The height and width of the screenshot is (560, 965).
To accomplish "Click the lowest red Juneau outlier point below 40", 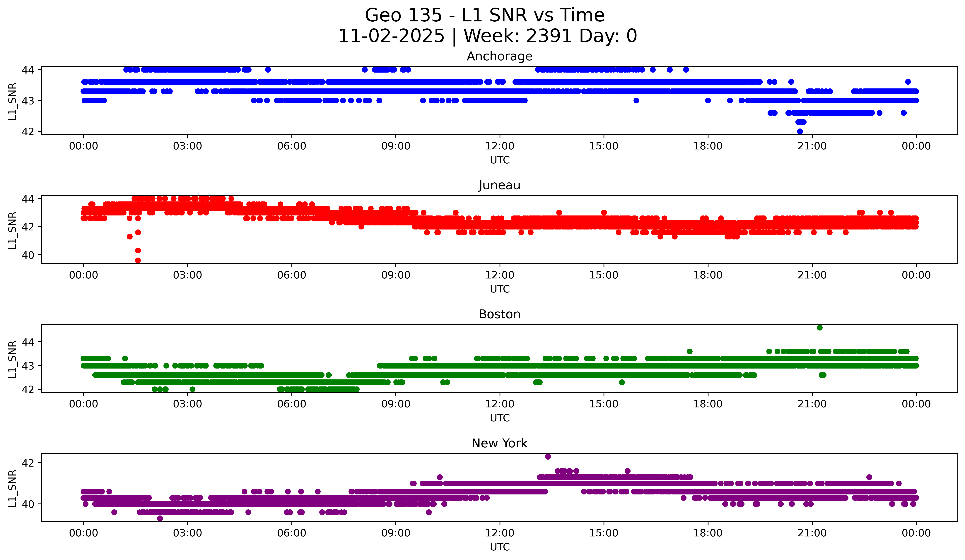I will pyautogui.click(x=138, y=260).
